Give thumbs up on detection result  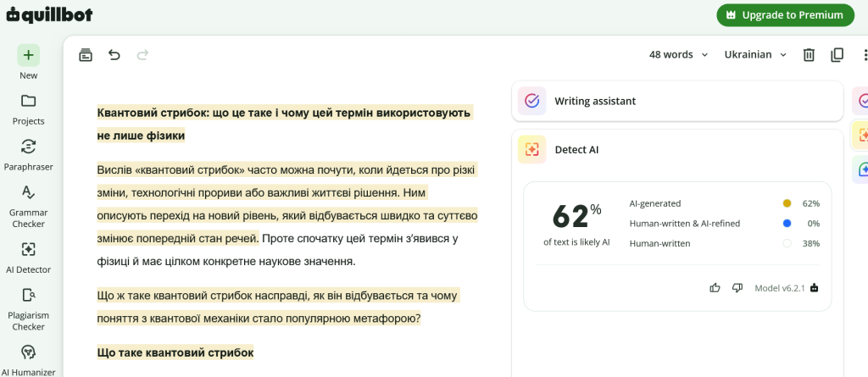click(x=715, y=288)
